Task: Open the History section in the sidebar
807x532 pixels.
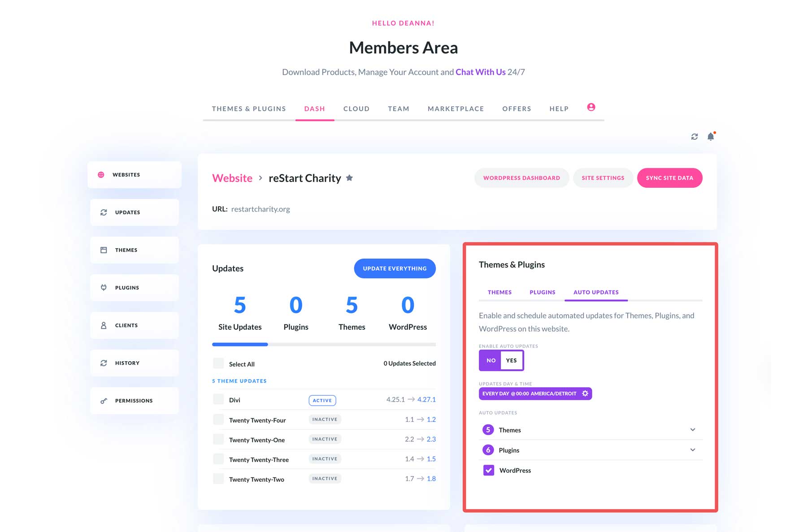Action: pyautogui.click(x=127, y=363)
